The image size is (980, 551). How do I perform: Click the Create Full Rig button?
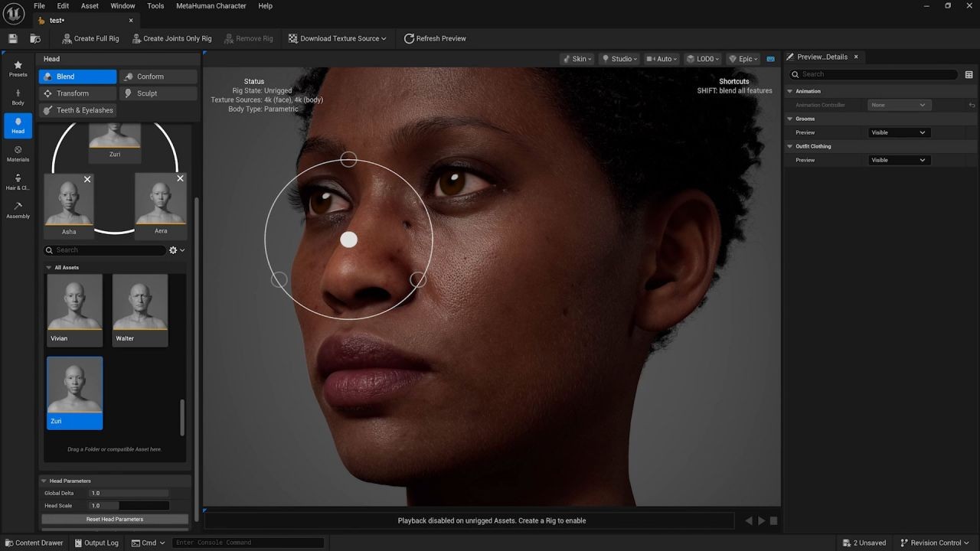[x=90, y=38]
